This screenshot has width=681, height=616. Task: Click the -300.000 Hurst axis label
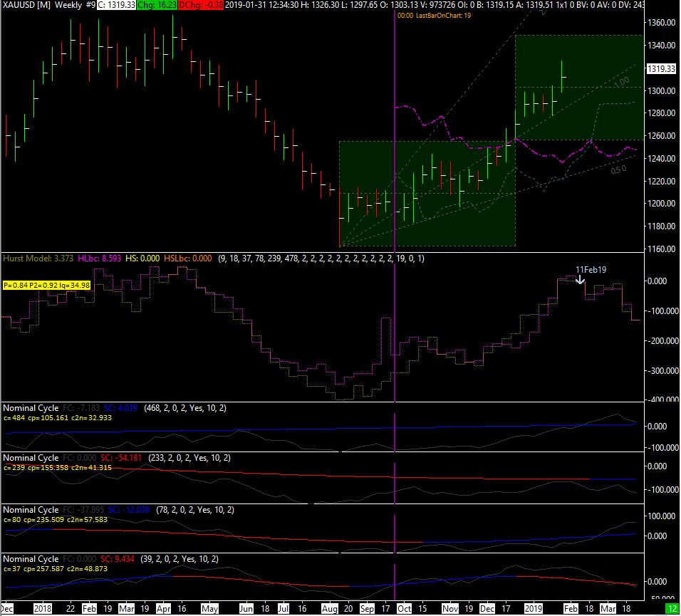pyautogui.click(x=663, y=371)
